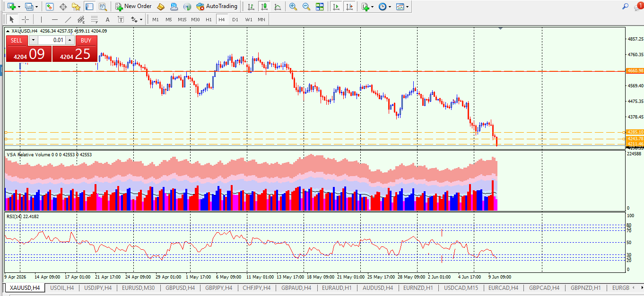Open the Templates icon
This screenshot has width=644, height=296.
click(x=400, y=7)
